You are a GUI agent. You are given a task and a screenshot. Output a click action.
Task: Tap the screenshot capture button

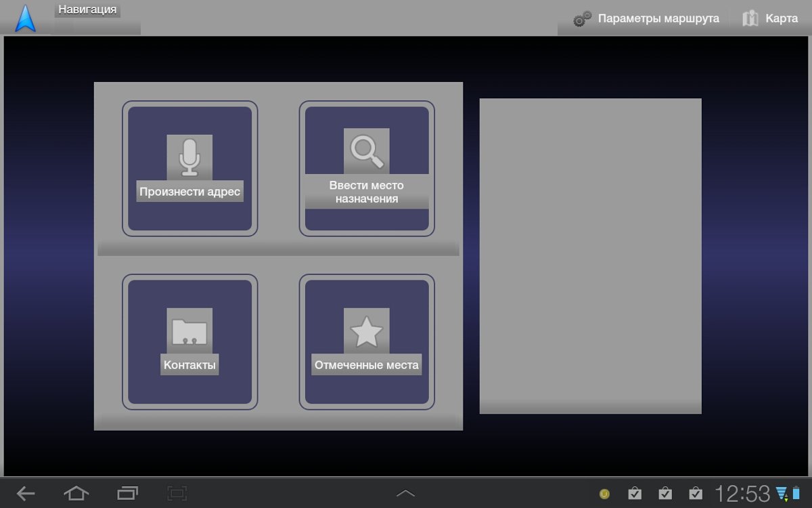(x=177, y=493)
